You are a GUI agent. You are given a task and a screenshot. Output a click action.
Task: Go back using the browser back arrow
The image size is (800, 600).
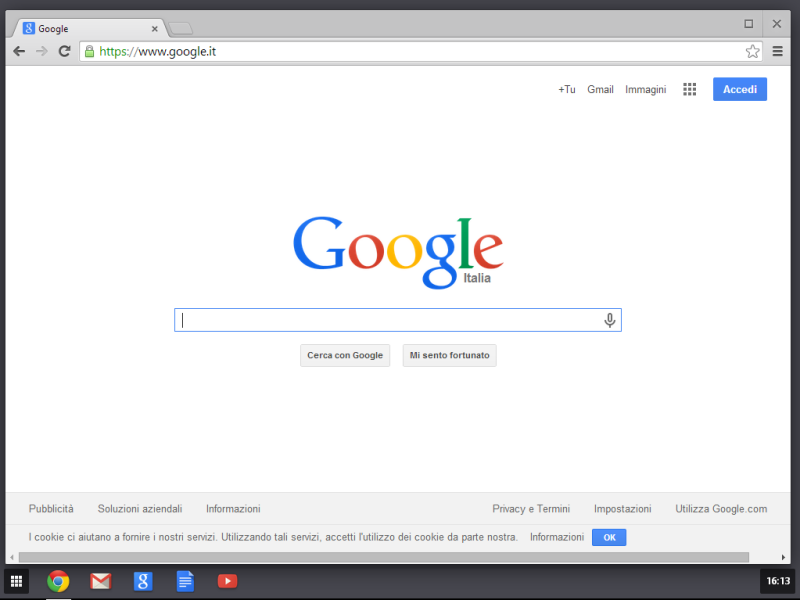(x=19, y=51)
